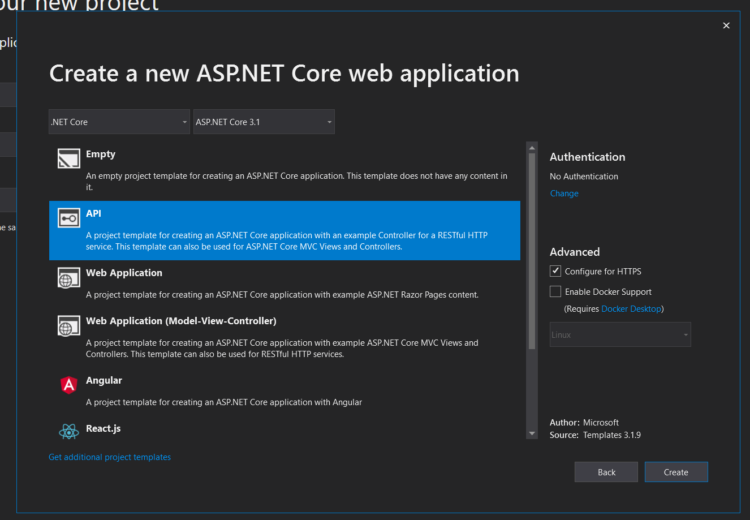
Task: Click the Model-View-Controller template globe icon
Action: [x=69, y=326]
